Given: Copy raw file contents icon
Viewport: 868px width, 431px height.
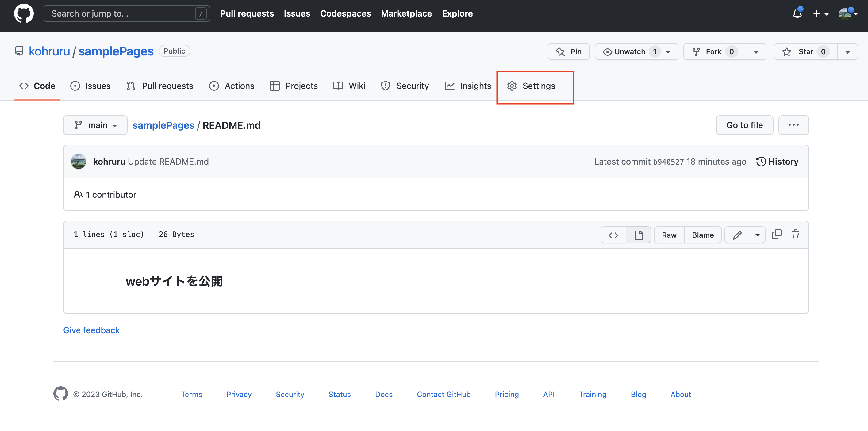Looking at the screenshot, I should pyautogui.click(x=776, y=235).
